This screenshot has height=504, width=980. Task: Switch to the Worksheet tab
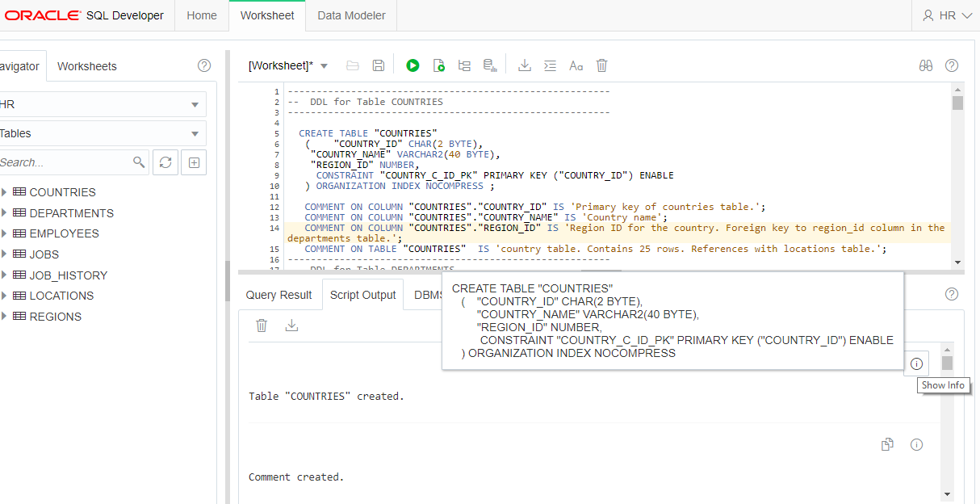tap(267, 15)
